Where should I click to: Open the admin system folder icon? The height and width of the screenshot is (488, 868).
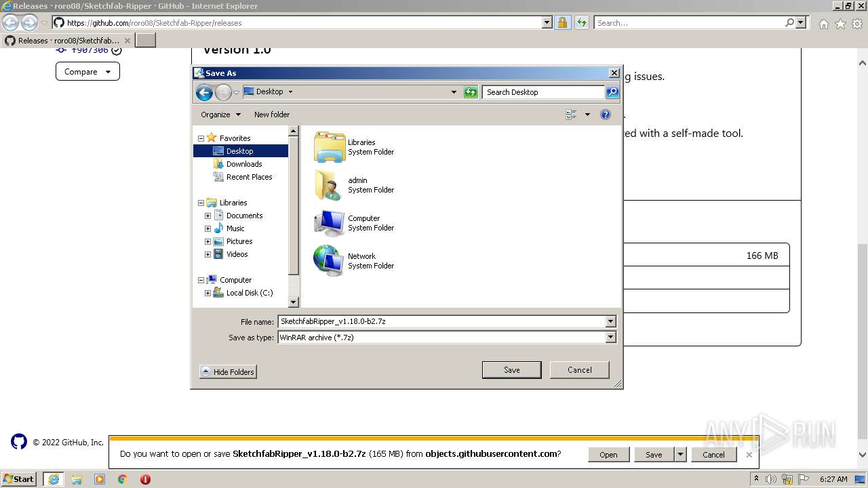(x=330, y=185)
